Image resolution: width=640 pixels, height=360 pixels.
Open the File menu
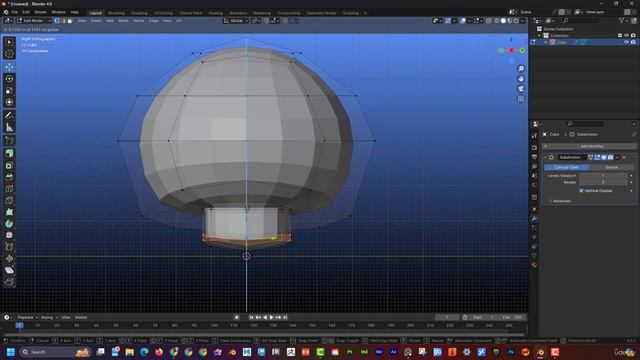pyautogui.click(x=14, y=12)
